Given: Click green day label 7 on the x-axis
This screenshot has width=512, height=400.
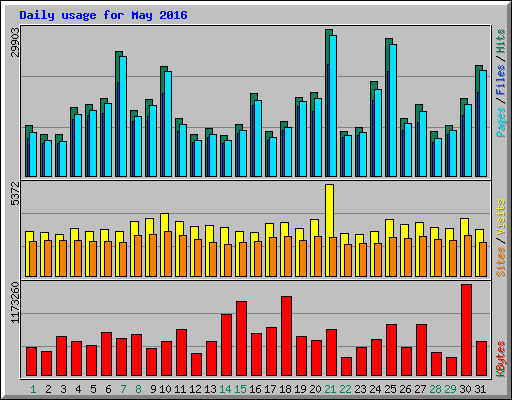Looking at the screenshot, I should pyautogui.click(x=123, y=389).
